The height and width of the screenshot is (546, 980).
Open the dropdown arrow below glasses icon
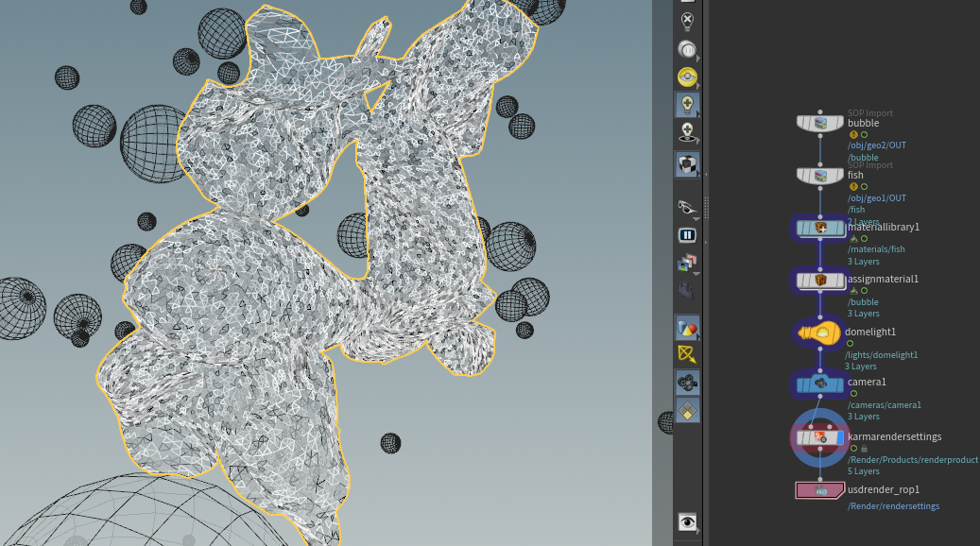[696, 219]
